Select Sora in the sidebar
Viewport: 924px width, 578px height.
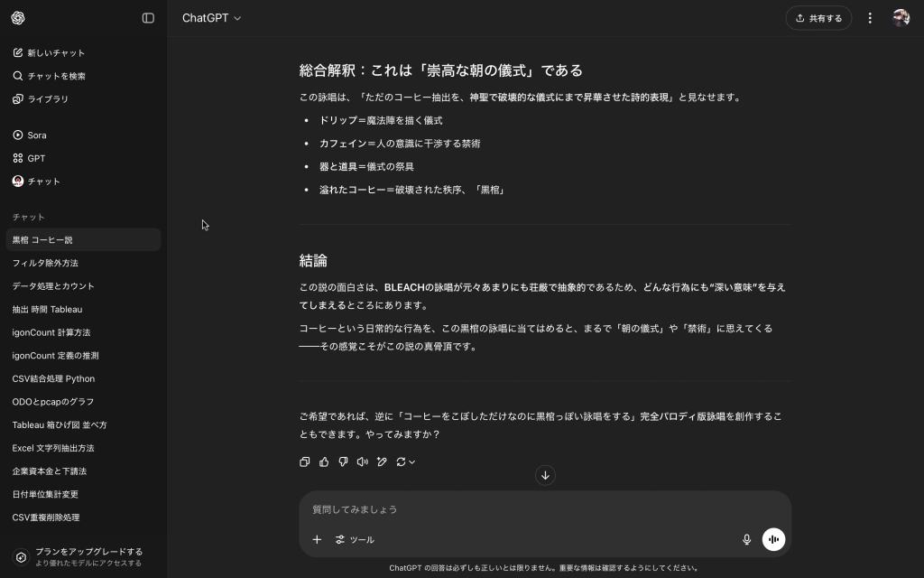point(36,135)
